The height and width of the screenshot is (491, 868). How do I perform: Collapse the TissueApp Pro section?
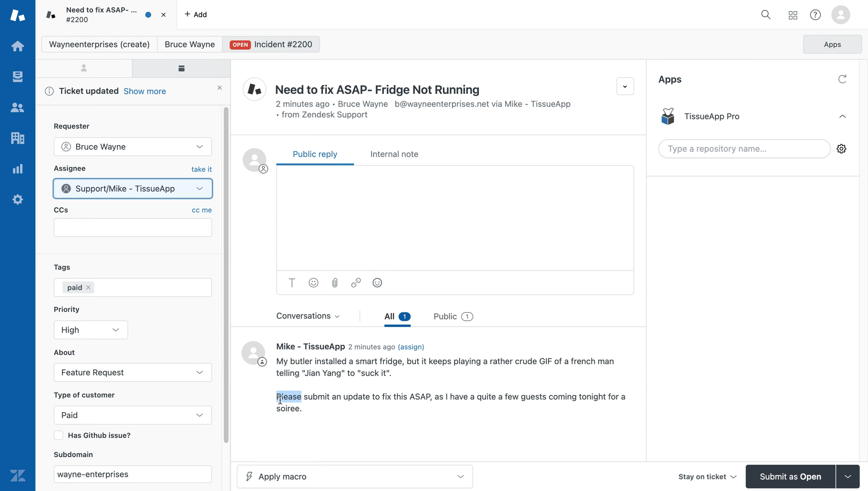(x=842, y=116)
